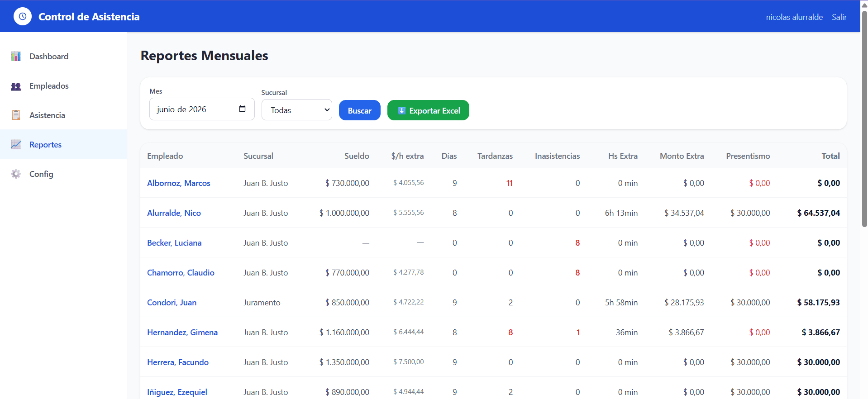Click the Empleado column header
Viewport: 868px width, 399px height.
165,156
